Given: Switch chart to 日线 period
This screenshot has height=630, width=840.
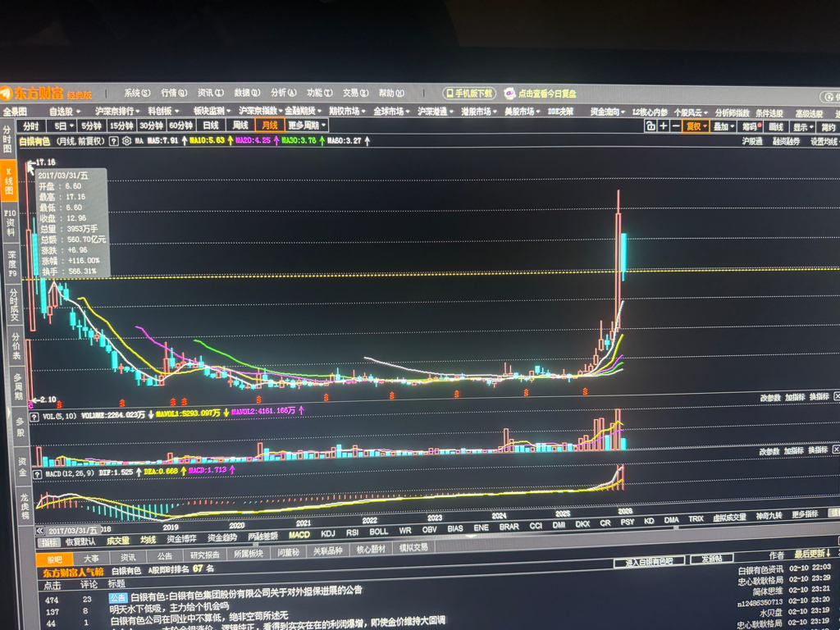Looking at the screenshot, I should pos(211,126).
